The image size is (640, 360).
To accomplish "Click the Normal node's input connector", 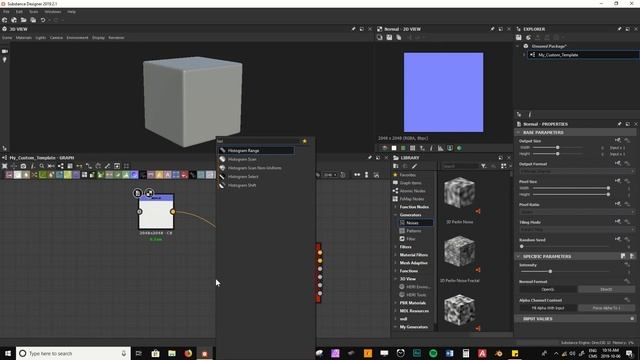I will (139, 211).
